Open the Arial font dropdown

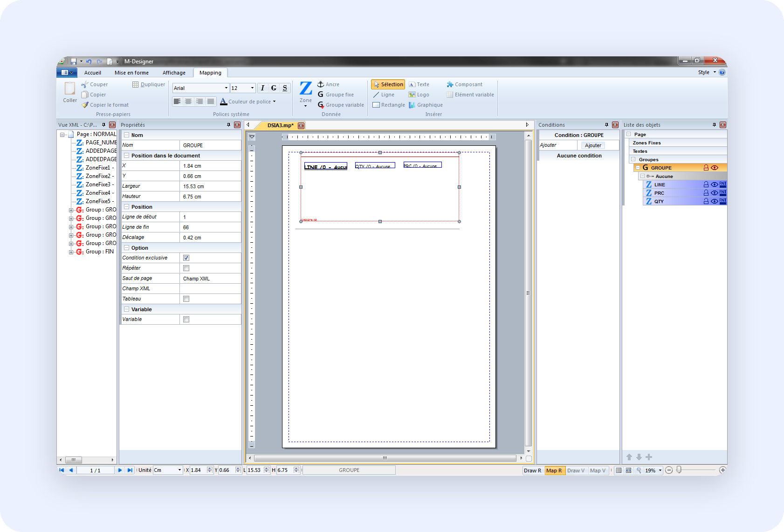[x=226, y=88]
